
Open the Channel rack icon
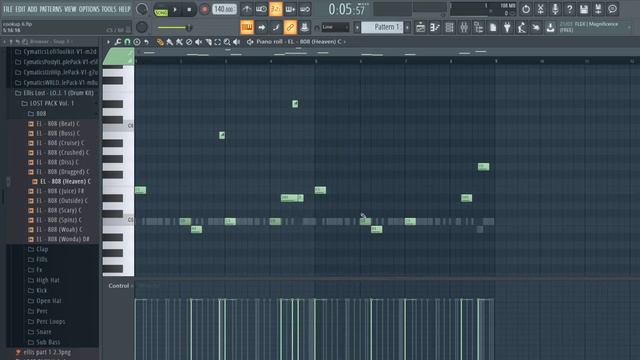coord(449,27)
